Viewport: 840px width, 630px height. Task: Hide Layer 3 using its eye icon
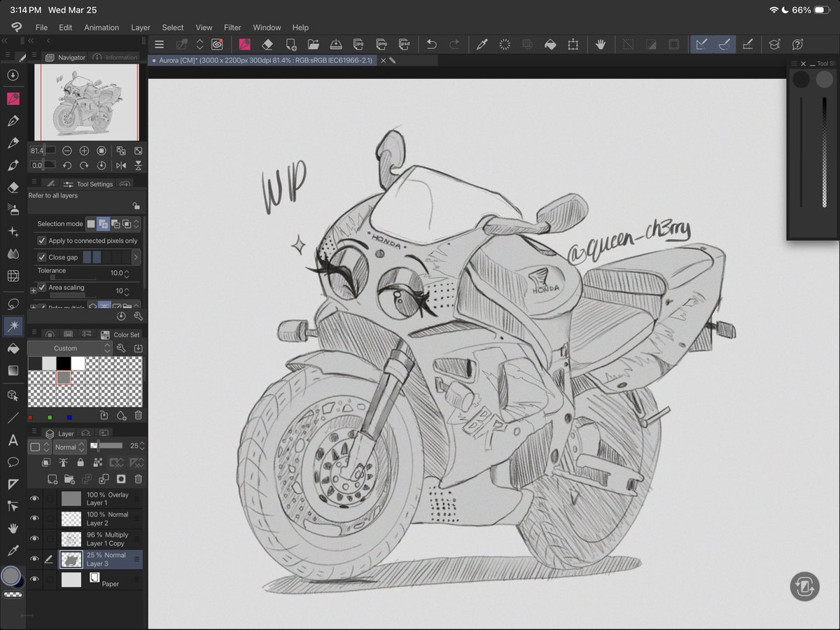[34, 559]
